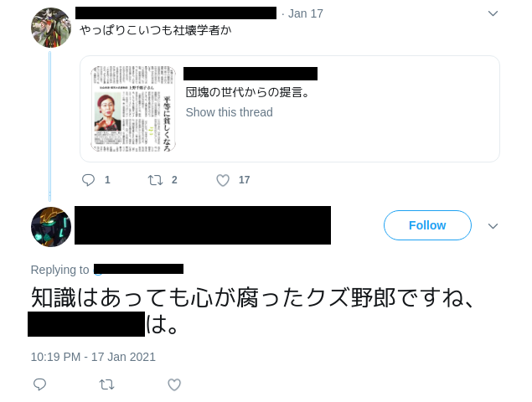Retweet the original tweet with 2 retweets
Screen dimensions: 532x402
155,180
